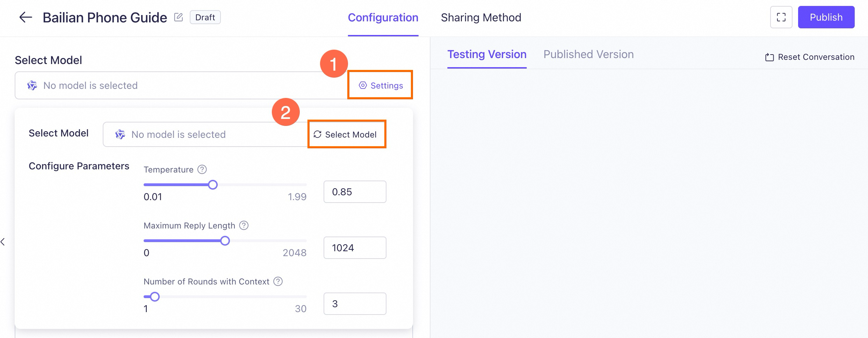Adjust the Temperature slider handle
Screen dimensions: 868x338
pos(213,185)
